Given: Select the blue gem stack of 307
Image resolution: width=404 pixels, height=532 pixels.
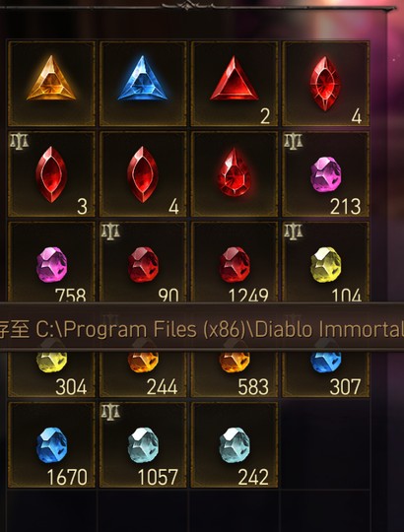Looking at the screenshot, I should pyautogui.click(x=325, y=374).
